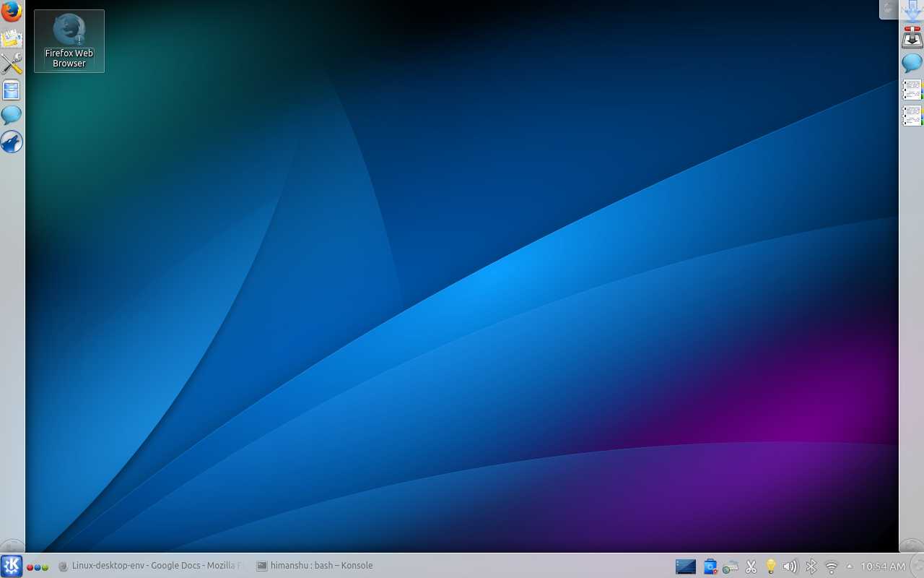Click the 10:54 AM clock

883,566
